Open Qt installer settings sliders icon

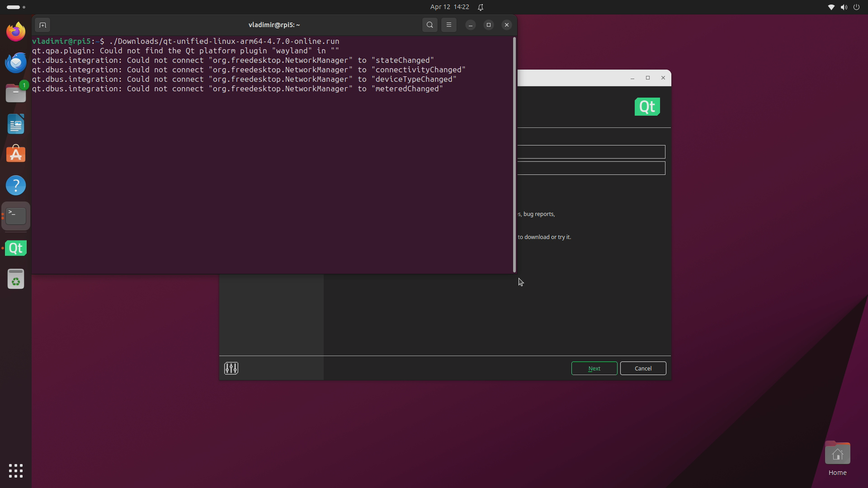coord(231,368)
